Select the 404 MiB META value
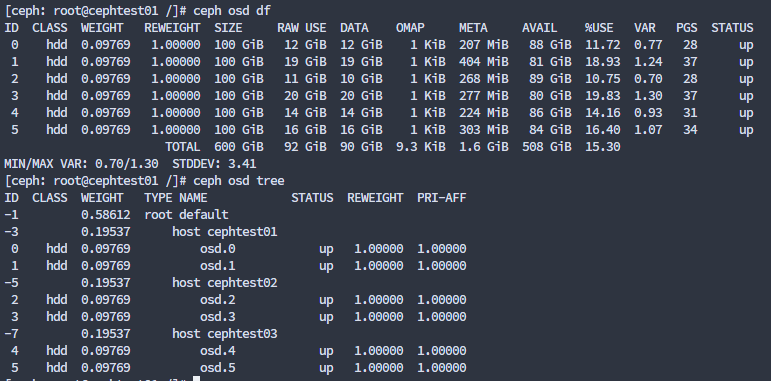The width and height of the screenshot is (771, 381). (484, 62)
